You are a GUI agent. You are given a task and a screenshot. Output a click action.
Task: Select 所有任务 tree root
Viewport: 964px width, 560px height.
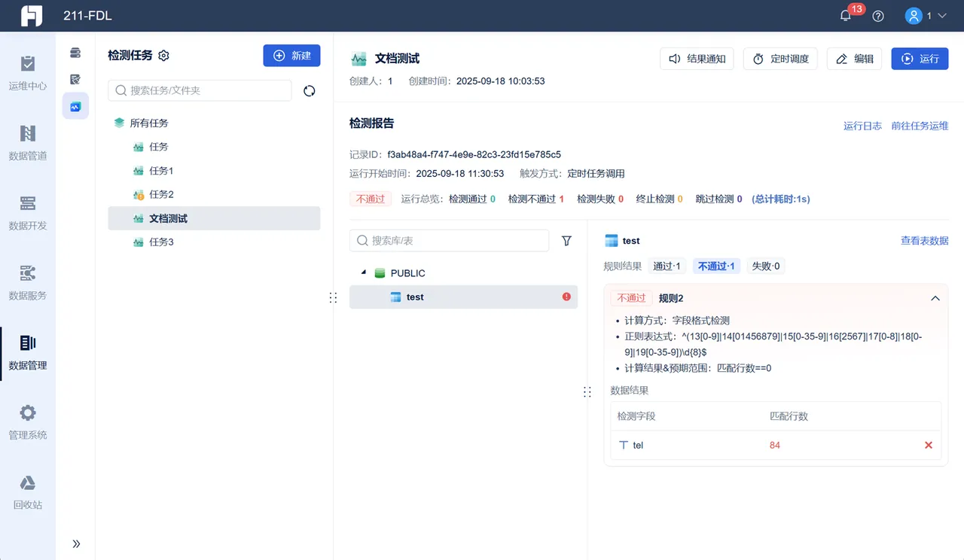click(149, 123)
